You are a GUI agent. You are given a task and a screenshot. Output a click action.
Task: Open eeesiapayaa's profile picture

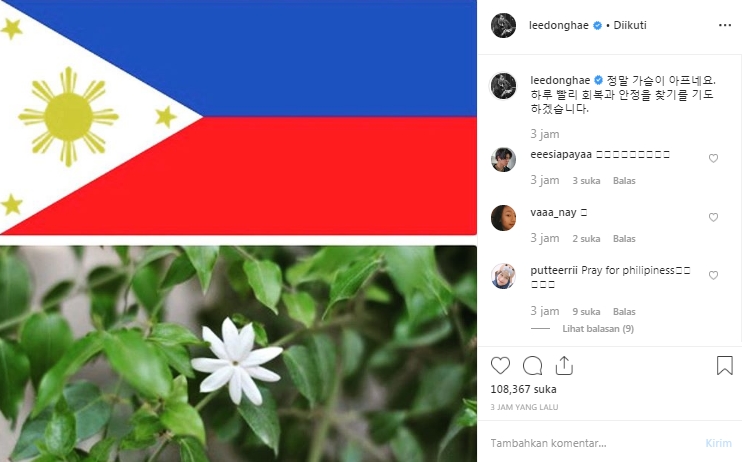(x=504, y=159)
